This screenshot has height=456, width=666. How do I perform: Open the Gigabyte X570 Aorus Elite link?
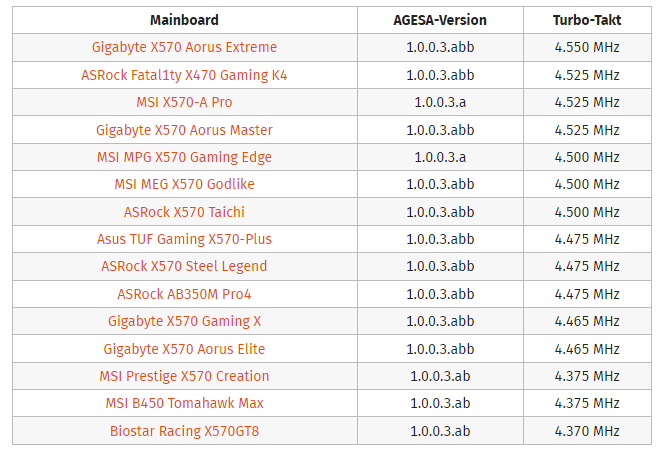tap(184, 349)
